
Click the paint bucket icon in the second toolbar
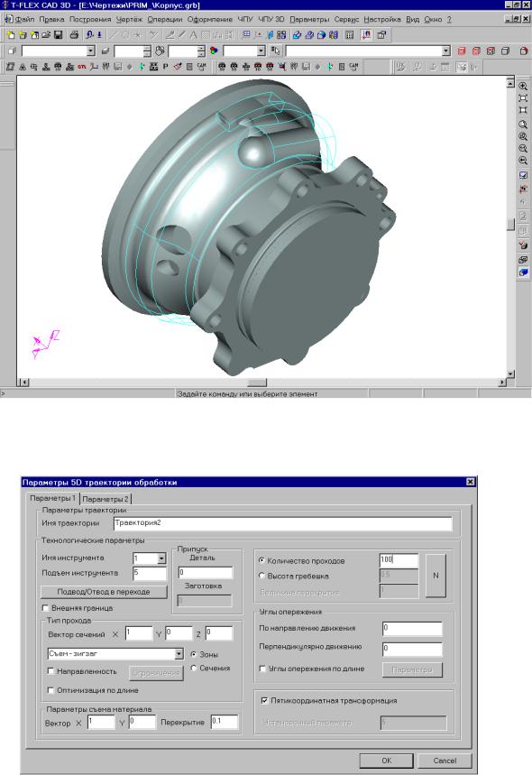[x=160, y=51]
